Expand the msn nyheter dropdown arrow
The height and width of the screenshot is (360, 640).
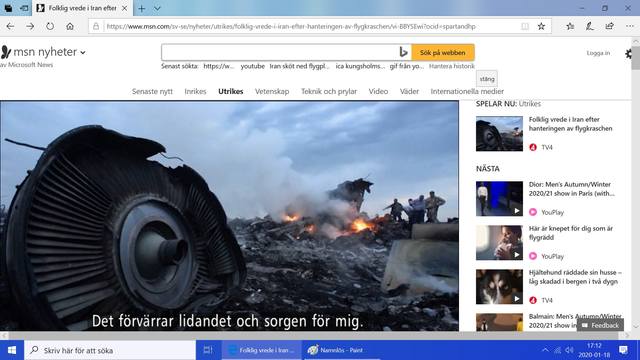click(83, 53)
